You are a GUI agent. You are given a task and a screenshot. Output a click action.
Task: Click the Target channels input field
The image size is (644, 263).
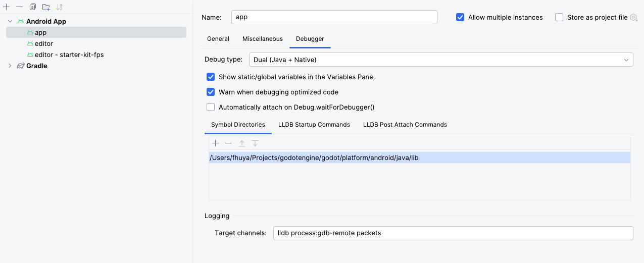[453, 233]
